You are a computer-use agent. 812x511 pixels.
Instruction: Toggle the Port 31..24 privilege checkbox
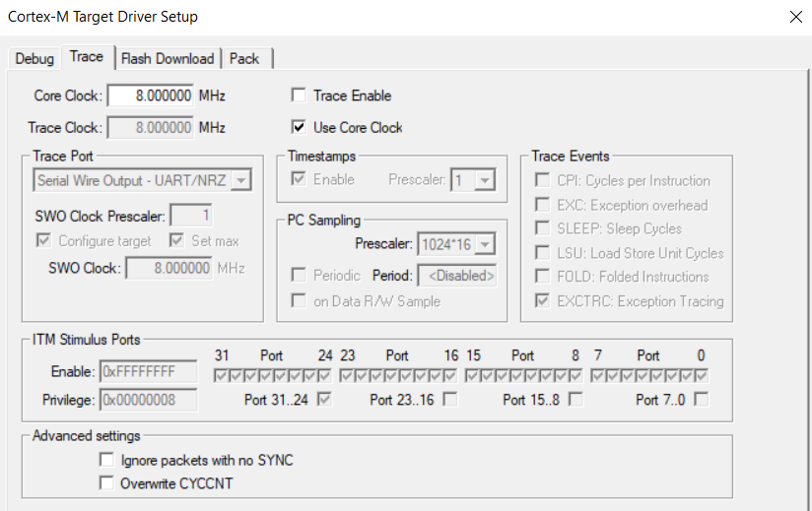coord(324,399)
